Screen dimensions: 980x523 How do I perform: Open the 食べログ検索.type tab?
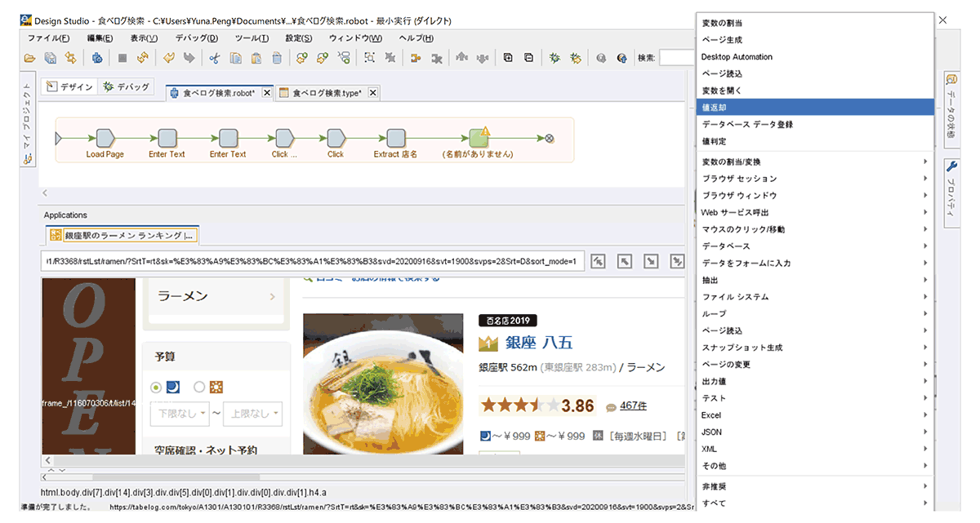click(x=327, y=93)
